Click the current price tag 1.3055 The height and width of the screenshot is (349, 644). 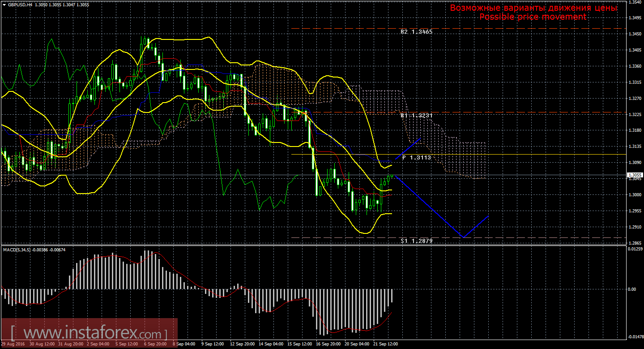tap(634, 175)
